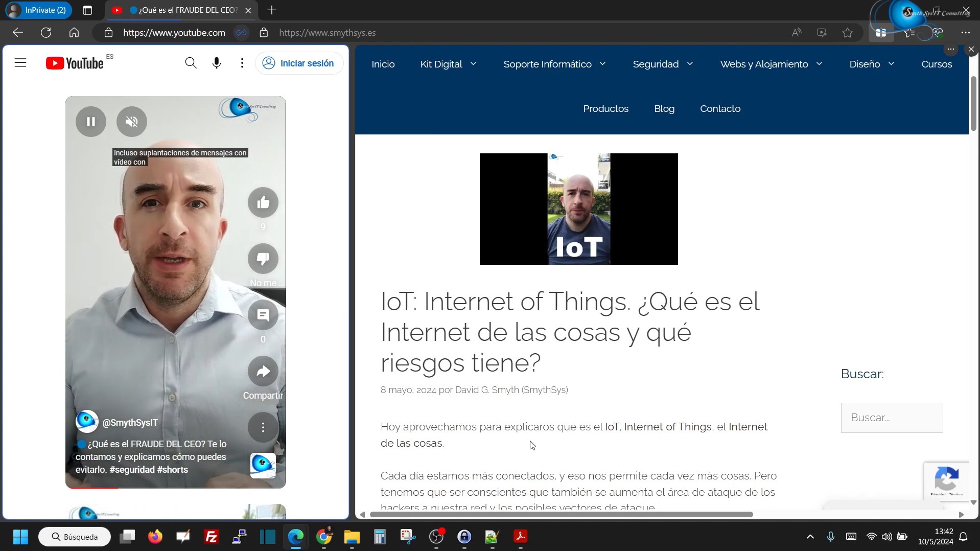Share the short via Compartir arrow
The image size is (980, 551).
coord(263,372)
